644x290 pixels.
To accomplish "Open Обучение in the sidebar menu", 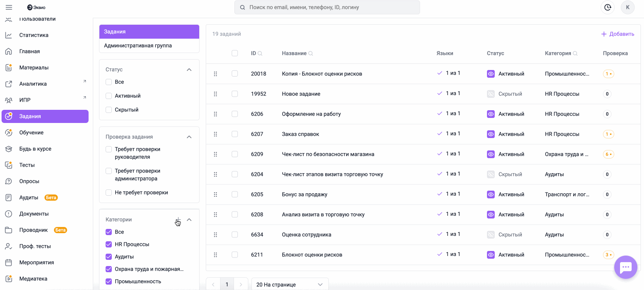I will pos(31,133).
